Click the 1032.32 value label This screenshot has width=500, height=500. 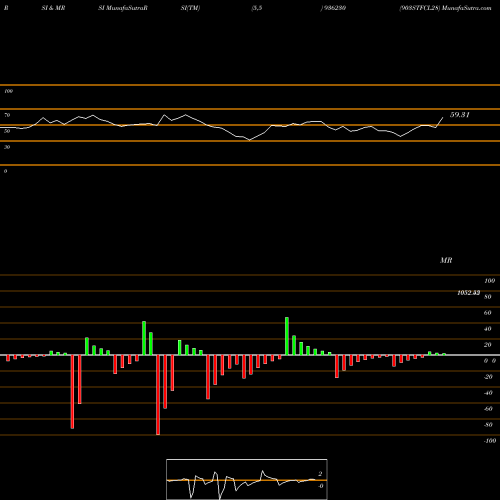[469, 293]
